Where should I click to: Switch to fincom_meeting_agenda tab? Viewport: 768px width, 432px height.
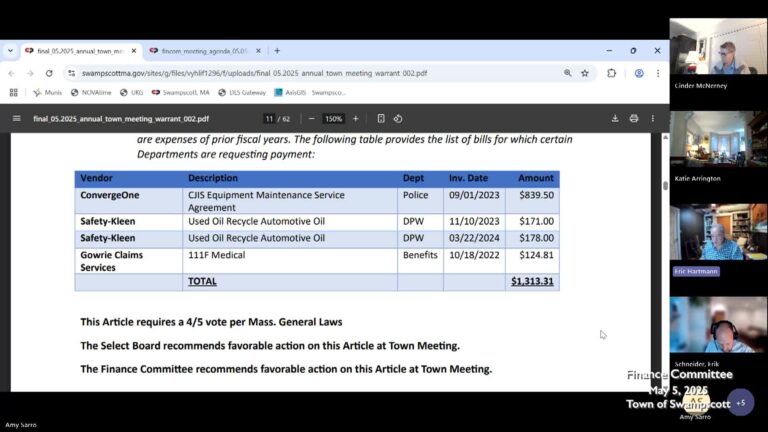203,50
